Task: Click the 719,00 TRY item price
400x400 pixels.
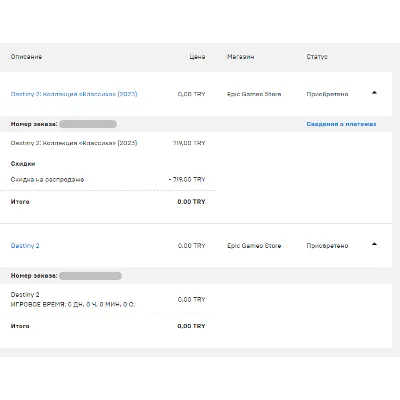Action: pyautogui.click(x=189, y=143)
